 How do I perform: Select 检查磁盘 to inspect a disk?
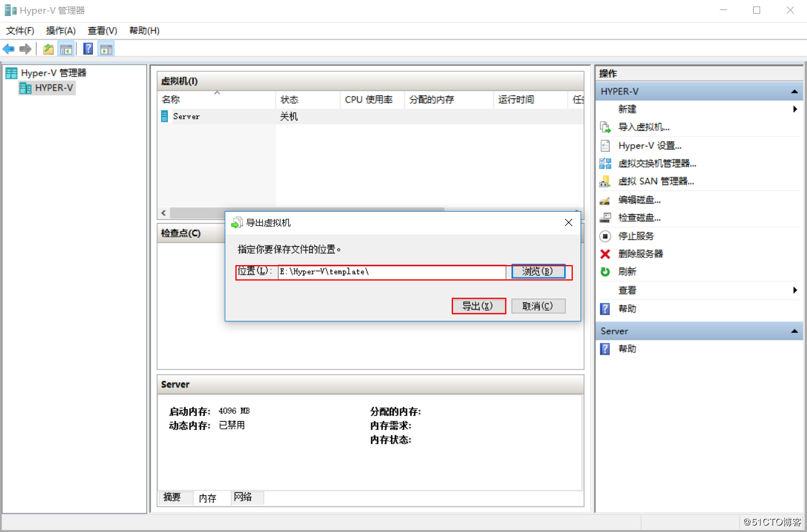point(639,217)
